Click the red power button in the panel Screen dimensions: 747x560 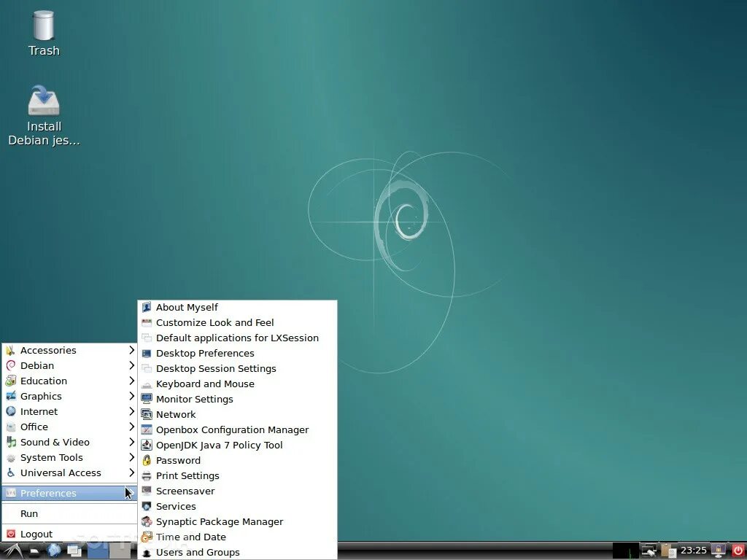pyautogui.click(x=738, y=551)
